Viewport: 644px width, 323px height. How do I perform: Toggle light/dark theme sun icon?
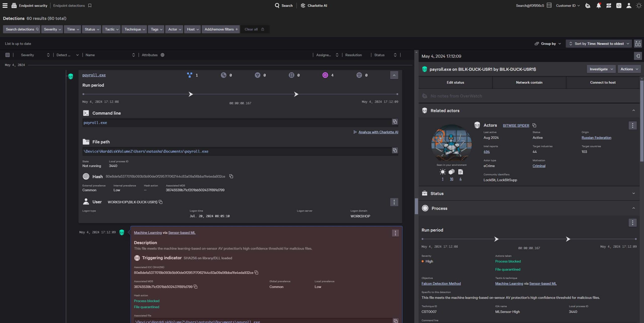[x=638, y=5]
